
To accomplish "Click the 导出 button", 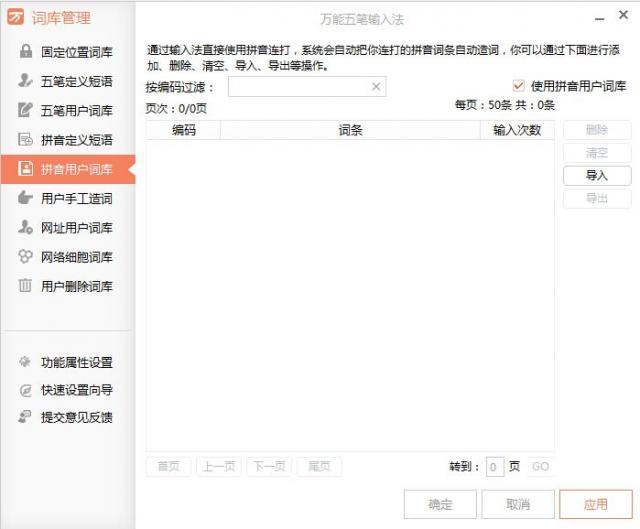I will pos(597,199).
